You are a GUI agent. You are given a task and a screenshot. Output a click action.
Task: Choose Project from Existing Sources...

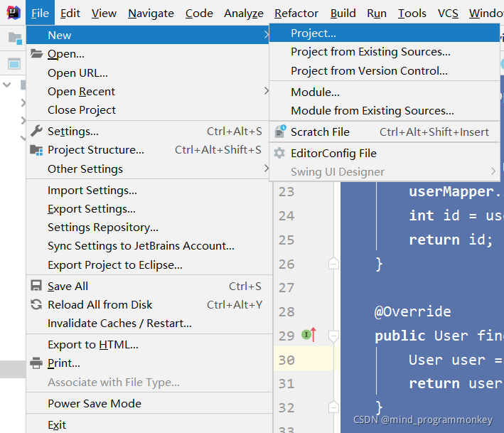pyautogui.click(x=385, y=52)
